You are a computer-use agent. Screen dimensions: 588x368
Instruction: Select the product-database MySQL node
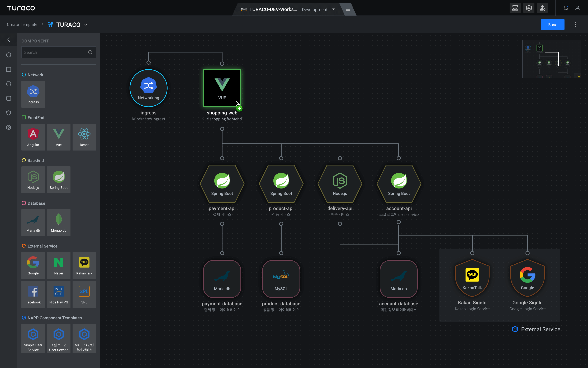pyautogui.click(x=281, y=279)
